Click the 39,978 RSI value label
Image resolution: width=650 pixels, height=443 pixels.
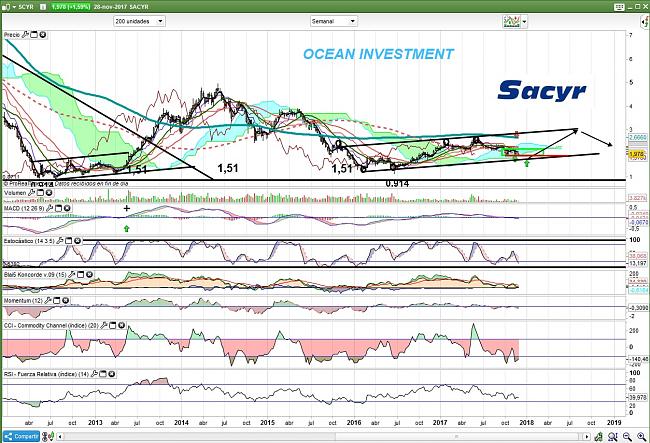pos(638,397)
